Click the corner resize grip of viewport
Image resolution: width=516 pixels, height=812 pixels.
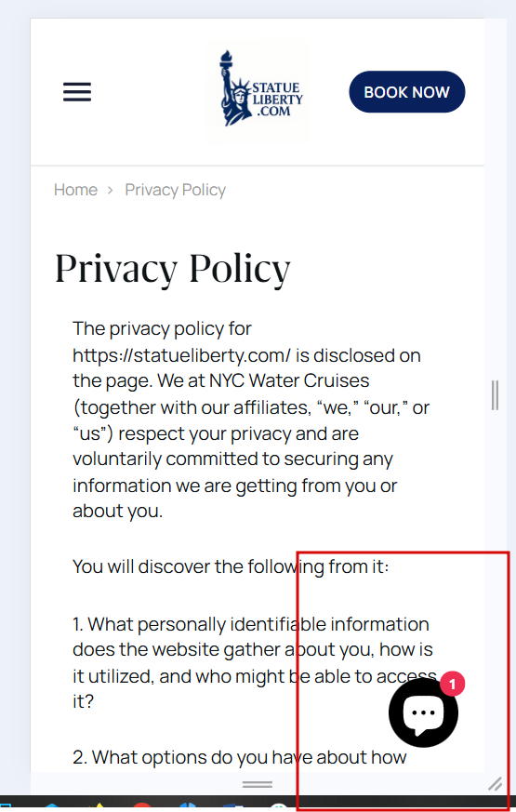(496, 784)
